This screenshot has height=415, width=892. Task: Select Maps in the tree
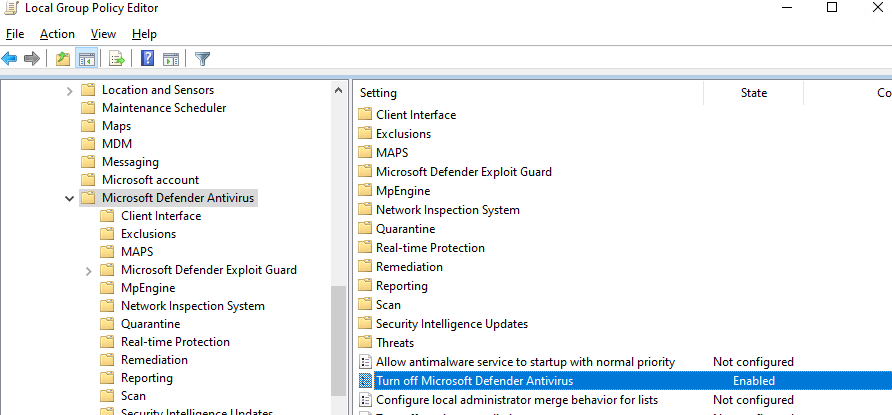point(117,126)
